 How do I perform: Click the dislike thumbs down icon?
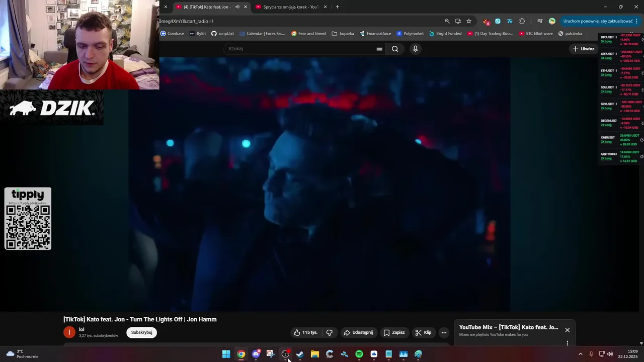(x=330, y=332)
